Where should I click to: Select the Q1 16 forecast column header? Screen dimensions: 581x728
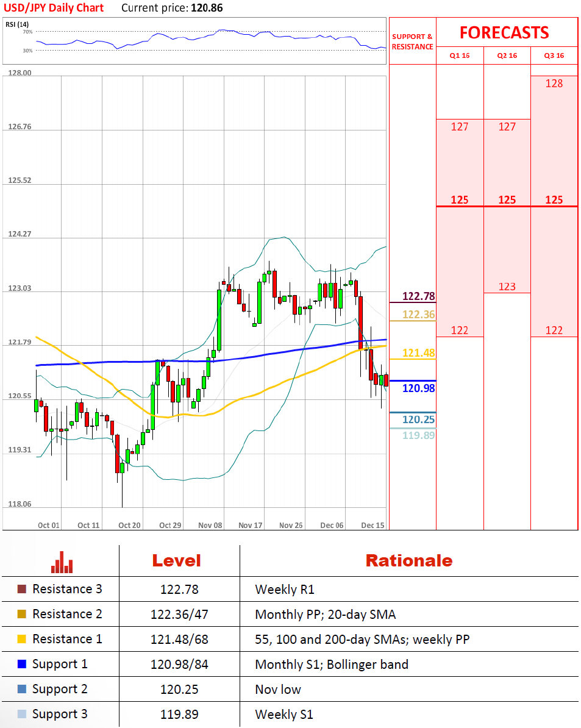460,55
